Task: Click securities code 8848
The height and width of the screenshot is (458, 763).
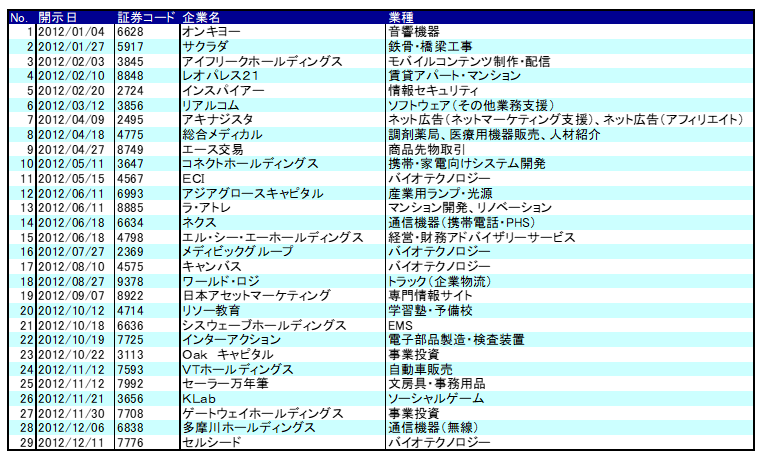Action: coord(130,76)
